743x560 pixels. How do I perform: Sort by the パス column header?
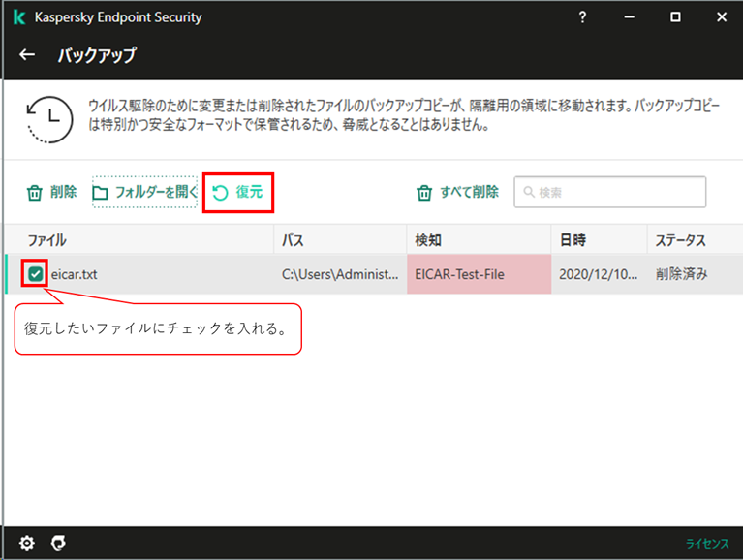coord(340,240)
